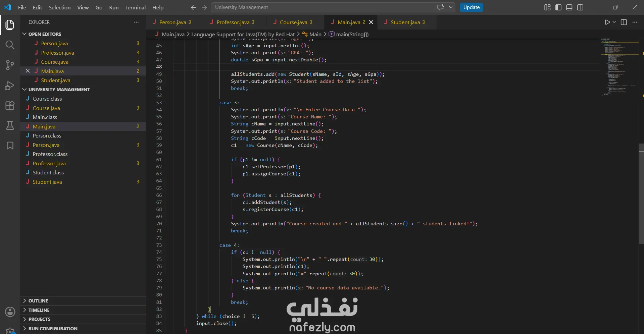Switch to the Course.java tab
The width and height of the screenshot is (644, 334).
click(295, 22)
